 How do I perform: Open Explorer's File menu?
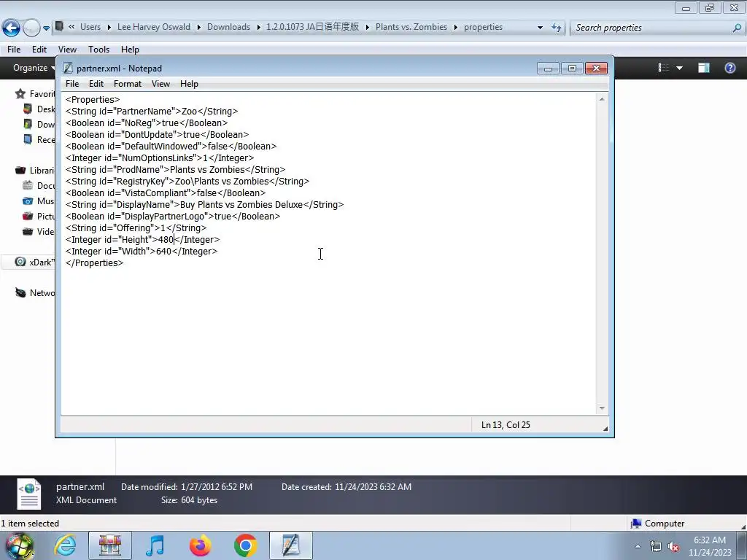14,50
